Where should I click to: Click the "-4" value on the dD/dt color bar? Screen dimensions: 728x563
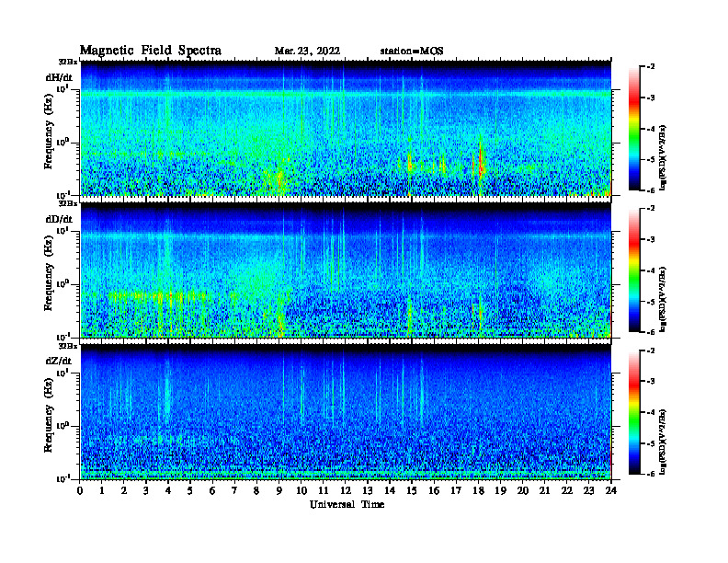[651, 270]
